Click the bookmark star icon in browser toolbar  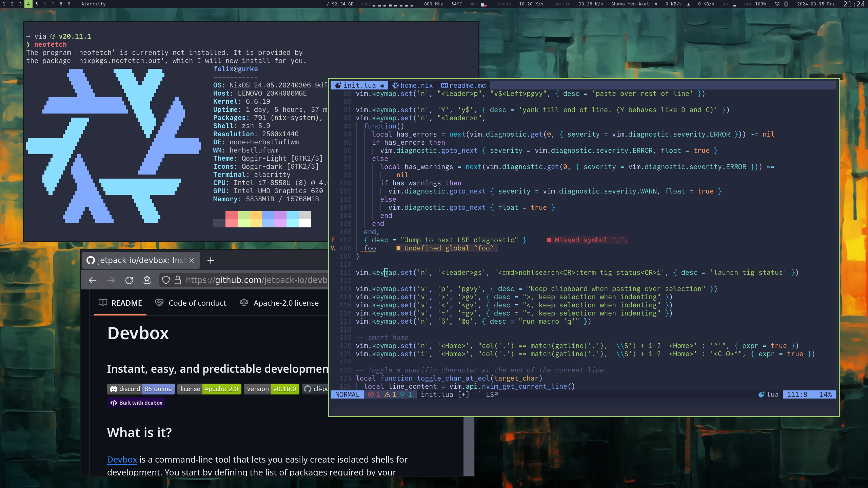pos(147,280)
